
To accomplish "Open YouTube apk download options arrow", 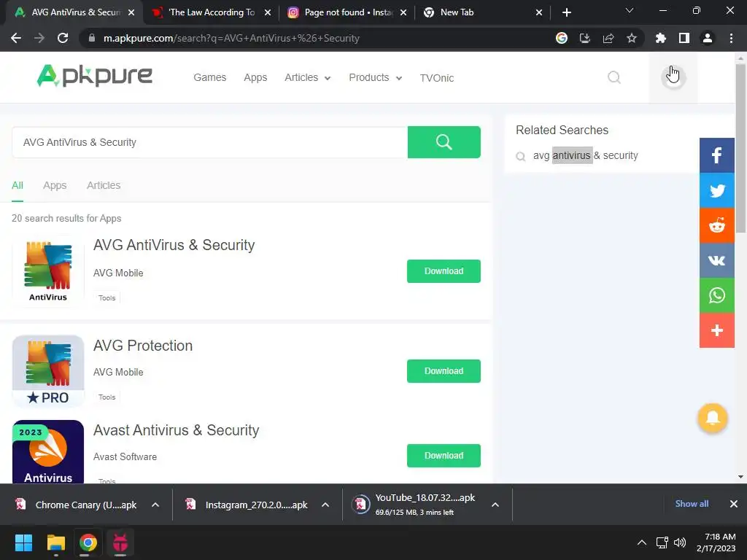I will click(x=495, y=505).
